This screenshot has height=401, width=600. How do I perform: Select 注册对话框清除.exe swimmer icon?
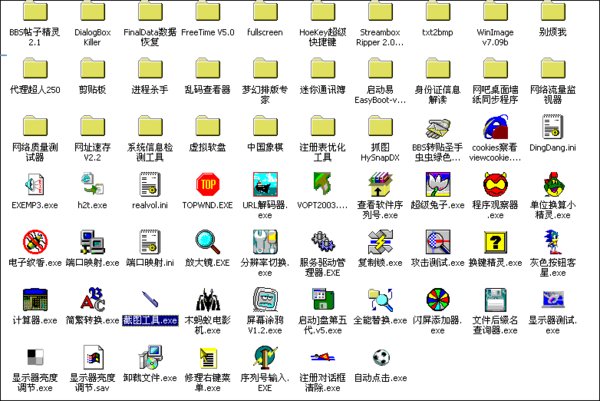tap(323, 357)
